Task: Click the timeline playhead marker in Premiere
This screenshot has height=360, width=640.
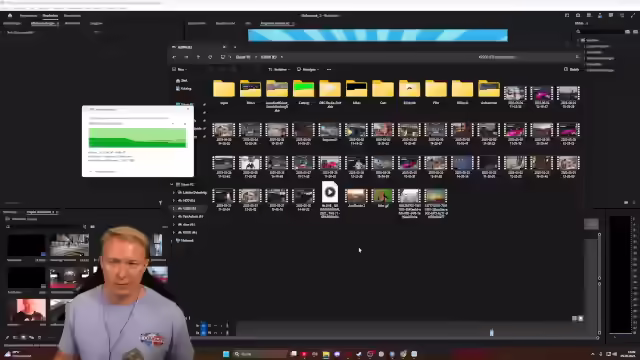Action: pyautogui.click(x=491, y=332)
